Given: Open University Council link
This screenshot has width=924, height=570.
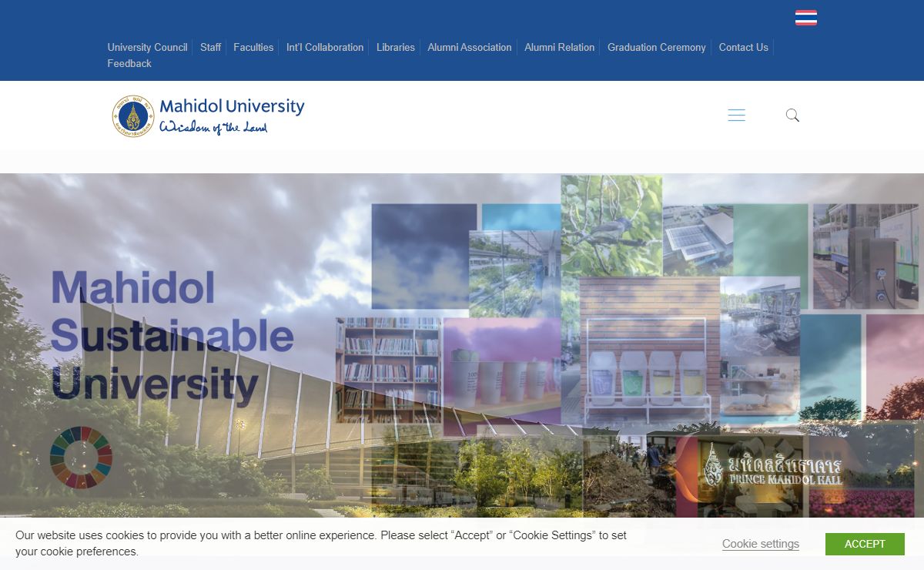Looking at the screenshot, I should tap(147, 47).
